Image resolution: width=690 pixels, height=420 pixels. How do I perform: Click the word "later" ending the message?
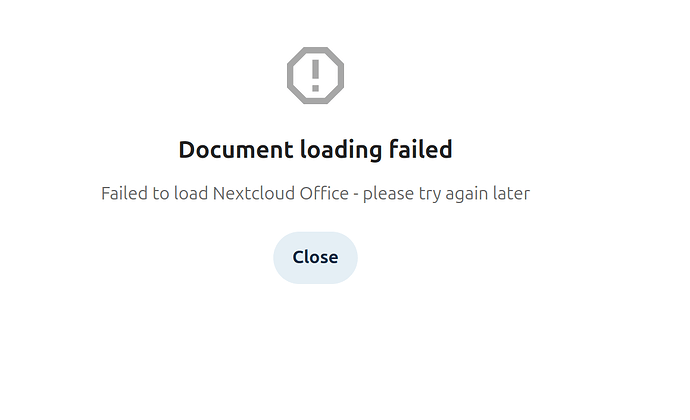pos(511,194)
